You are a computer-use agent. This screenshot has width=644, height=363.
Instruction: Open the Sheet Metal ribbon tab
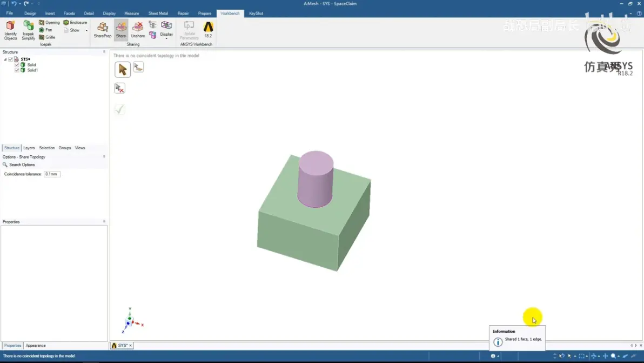[158, 13]
